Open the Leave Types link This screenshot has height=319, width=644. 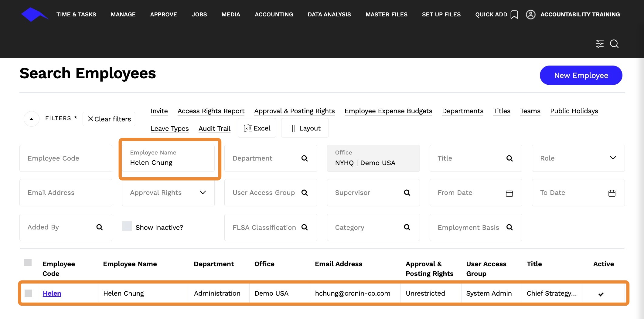click(x=170, y=129)
